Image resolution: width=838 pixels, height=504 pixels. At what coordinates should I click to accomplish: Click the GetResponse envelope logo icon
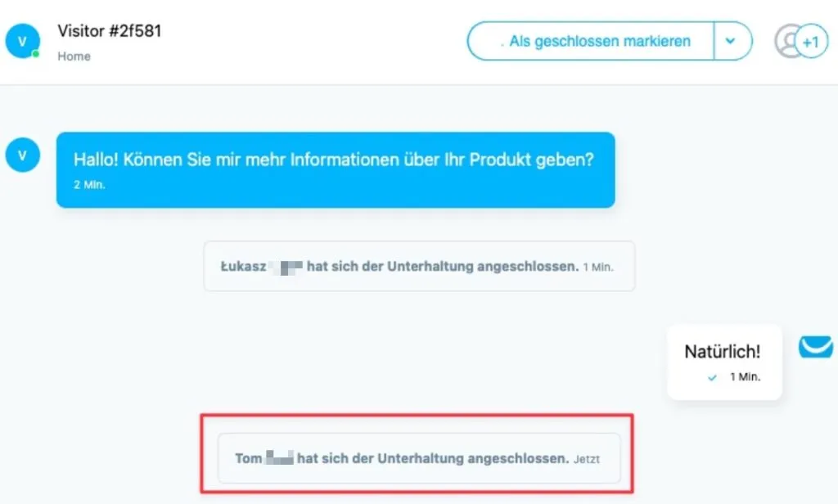coord(816,347)
